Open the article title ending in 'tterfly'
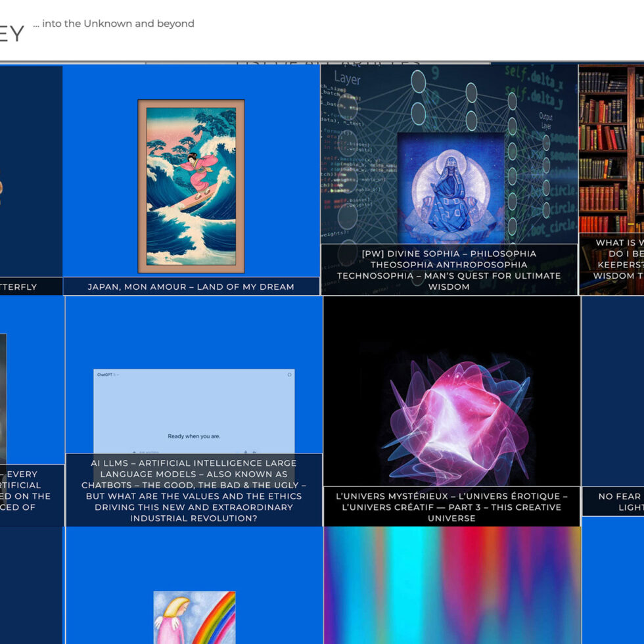 20,287
